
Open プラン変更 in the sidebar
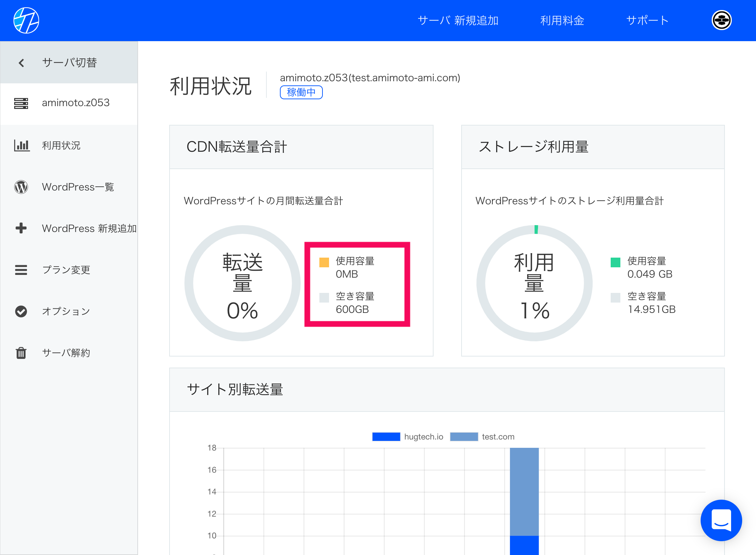(x=69, y=270)
